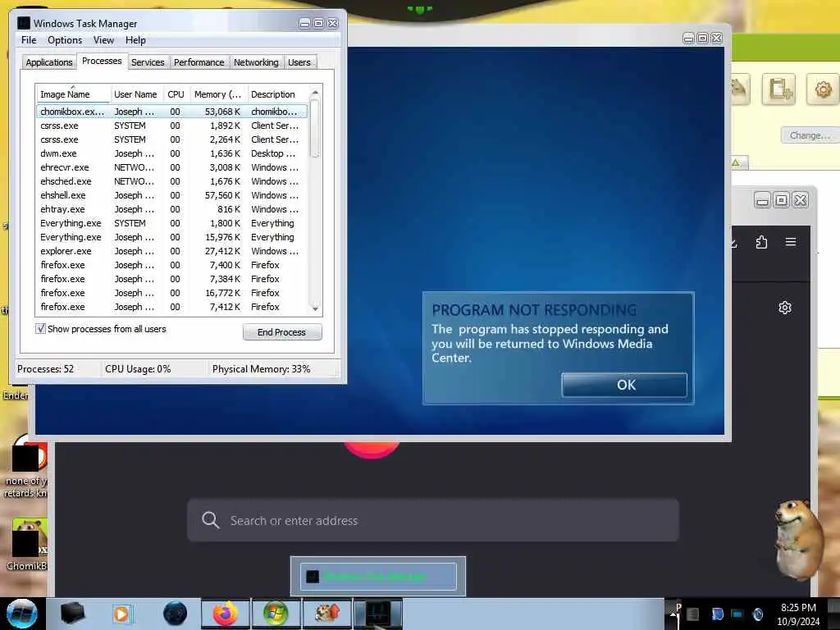840x630 pixels.
Task: Click the Task Manager title bar icon
Action: (x=24, y=23)
